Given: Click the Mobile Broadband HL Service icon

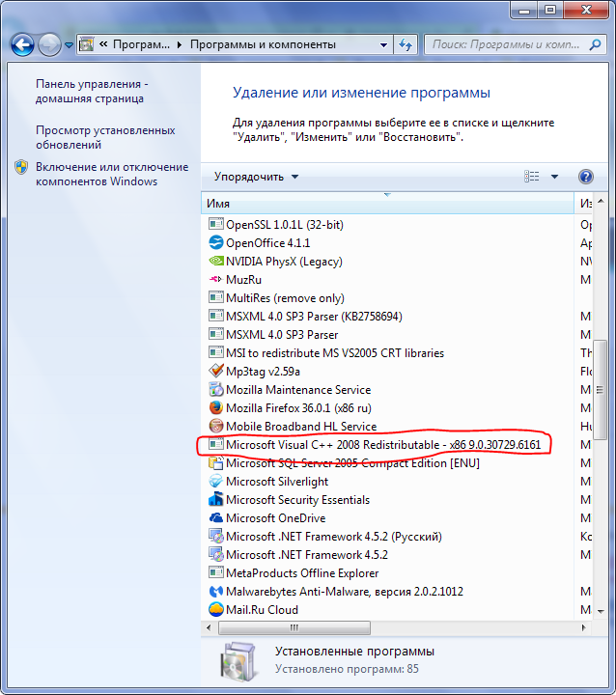Looking at the screenshot, I should click(x=216, y=426).
